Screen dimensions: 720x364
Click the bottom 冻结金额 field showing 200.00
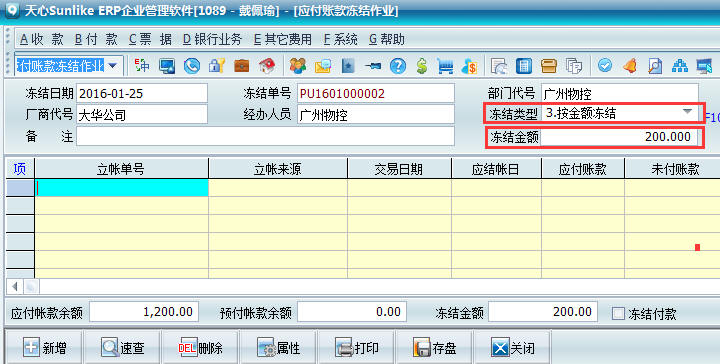click(x=543, y=312)
